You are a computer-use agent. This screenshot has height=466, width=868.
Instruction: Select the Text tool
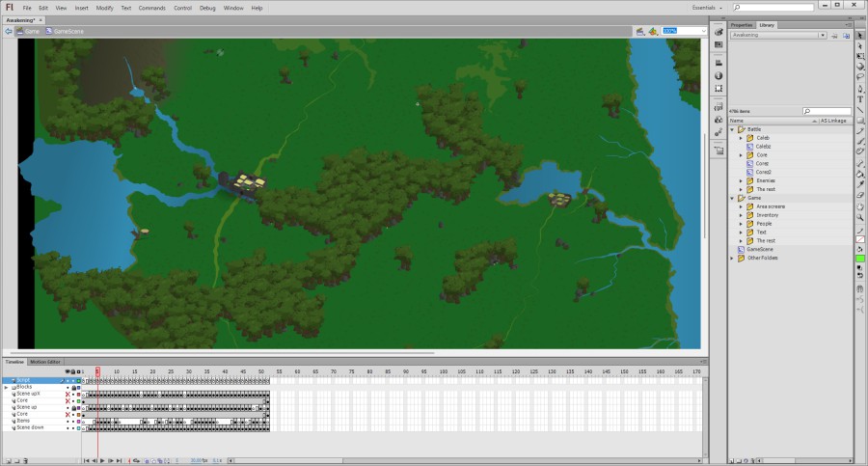pyautogui.click(x=860, y=99)
